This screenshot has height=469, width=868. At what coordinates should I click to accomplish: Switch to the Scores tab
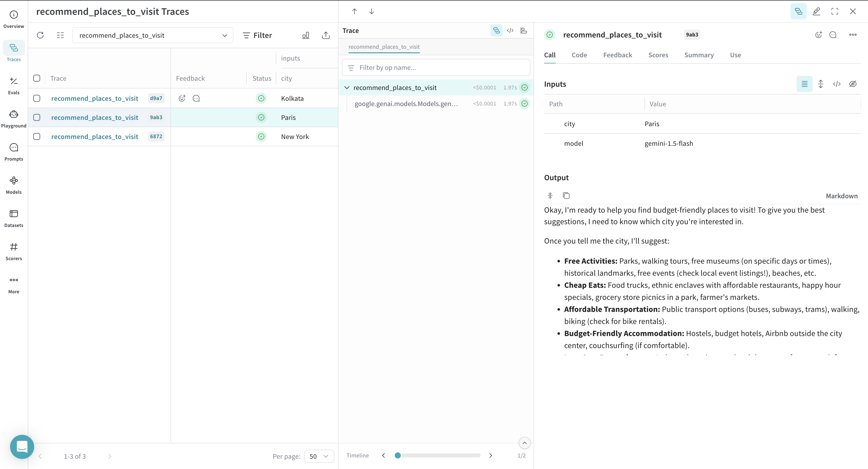658,55
